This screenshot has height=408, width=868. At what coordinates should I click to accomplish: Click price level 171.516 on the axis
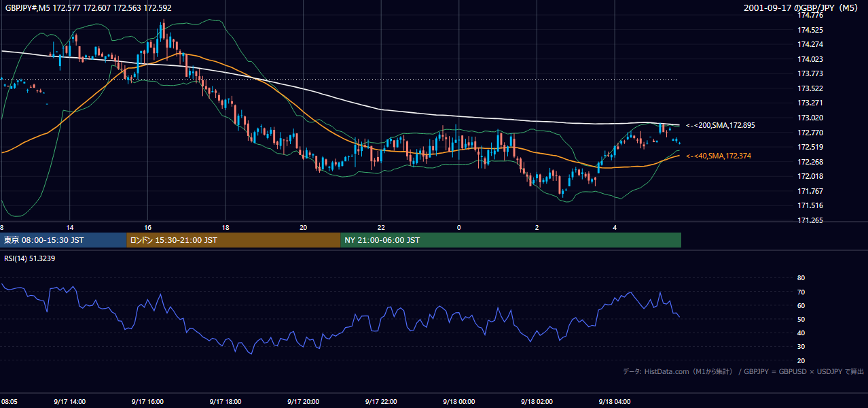(x=810, y=205)
